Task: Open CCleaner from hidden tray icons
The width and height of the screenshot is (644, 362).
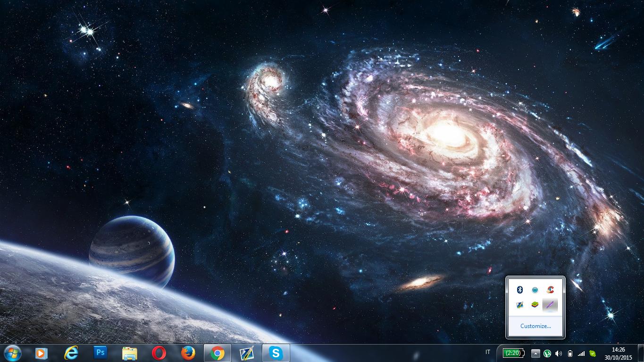Action: pyautogui.click(x=550, y=290)
